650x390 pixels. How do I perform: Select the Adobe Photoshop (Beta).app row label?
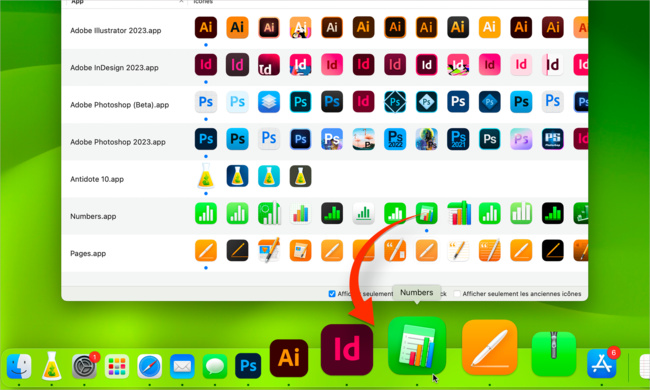pos(119,105)
